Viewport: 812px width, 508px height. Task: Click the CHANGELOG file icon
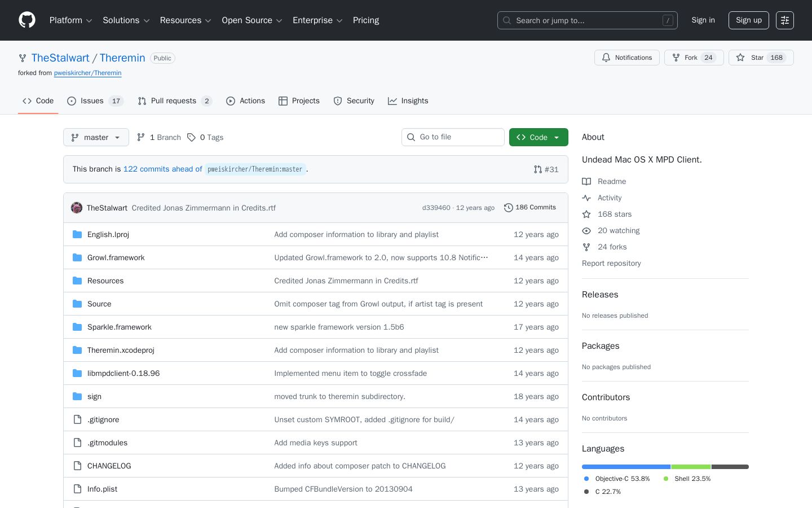click(77, 466)
